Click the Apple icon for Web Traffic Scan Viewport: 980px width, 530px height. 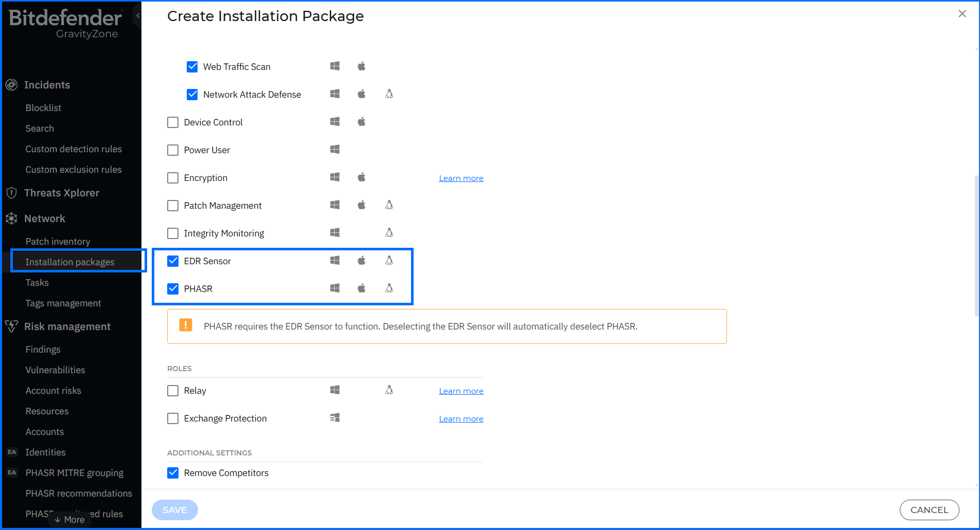[x=362, y=66]
